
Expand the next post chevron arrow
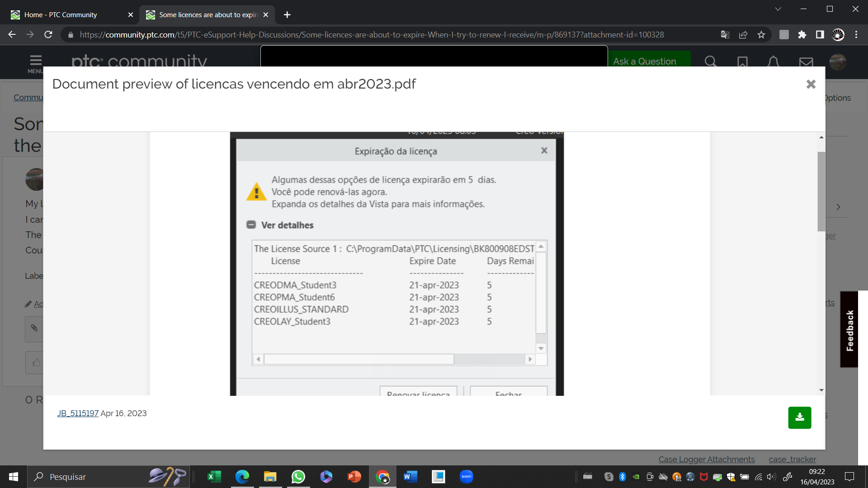click(x=839, y=206)
